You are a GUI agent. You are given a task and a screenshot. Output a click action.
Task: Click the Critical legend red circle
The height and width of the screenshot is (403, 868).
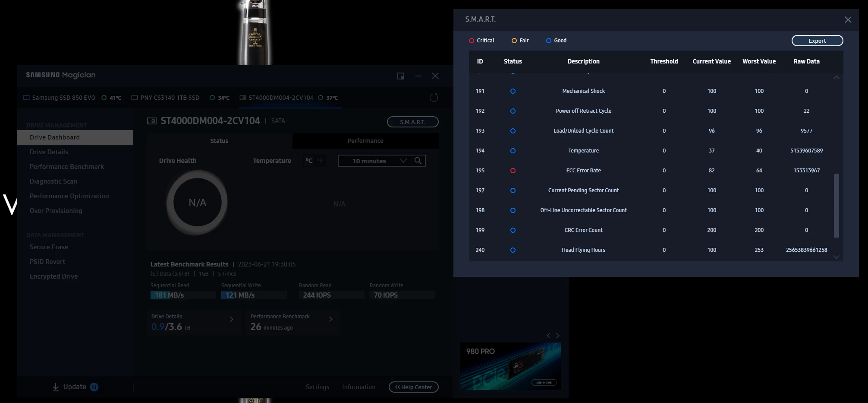click(471, 41)
